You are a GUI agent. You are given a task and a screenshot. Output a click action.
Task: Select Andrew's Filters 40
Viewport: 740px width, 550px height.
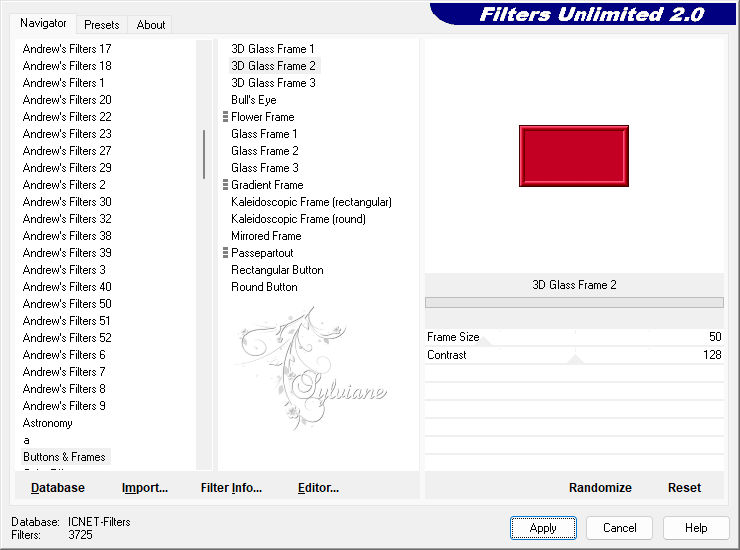coord(67,287)
